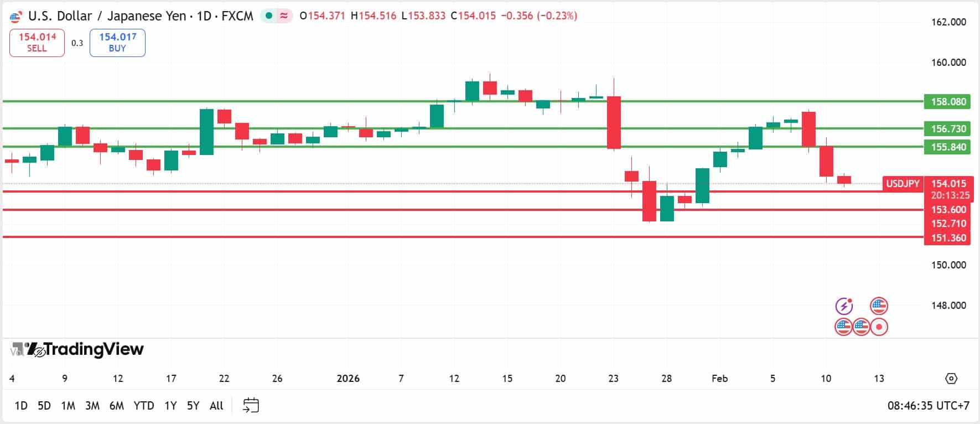The width and height of the screenshot is (980, 424).
Task: Select the Japan flag economic event icon
Action: (x=879, y=327)
